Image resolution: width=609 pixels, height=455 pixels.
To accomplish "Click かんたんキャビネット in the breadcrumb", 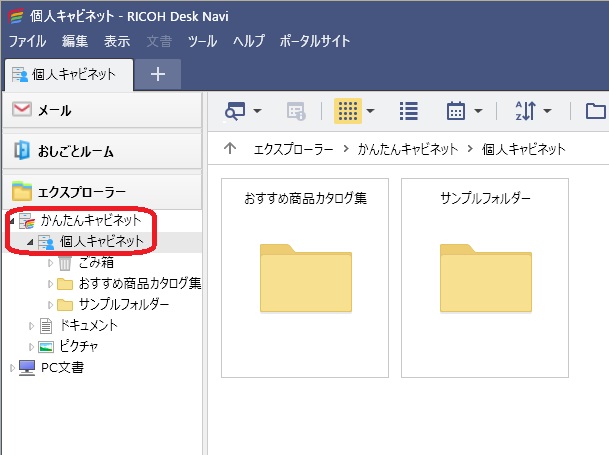I will 408,149.
